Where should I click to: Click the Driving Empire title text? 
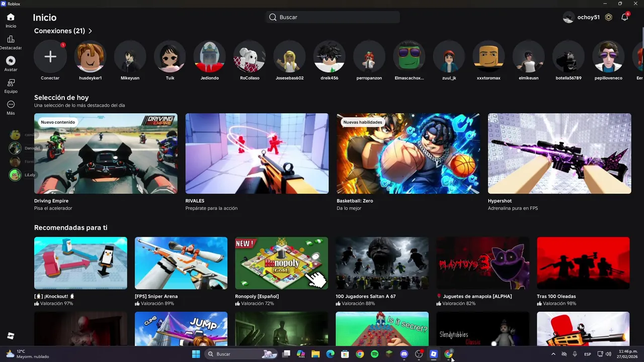[x=51, y=201]
